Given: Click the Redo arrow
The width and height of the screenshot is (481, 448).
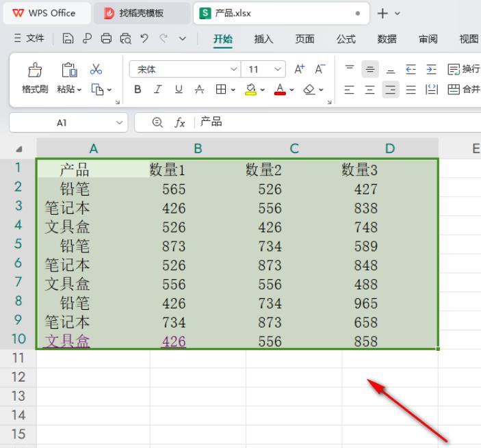Looking at the screenshot, I should 164,38.
